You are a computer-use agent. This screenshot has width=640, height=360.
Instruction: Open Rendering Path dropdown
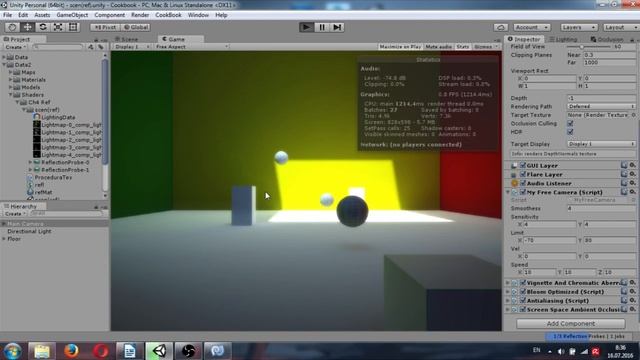(x=601, y=106)
